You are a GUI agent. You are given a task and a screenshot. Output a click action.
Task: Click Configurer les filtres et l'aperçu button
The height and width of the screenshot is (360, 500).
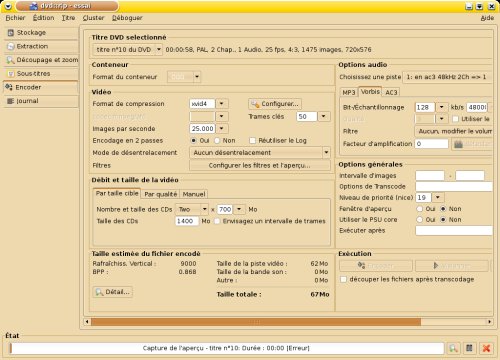[x=260, y=165]
